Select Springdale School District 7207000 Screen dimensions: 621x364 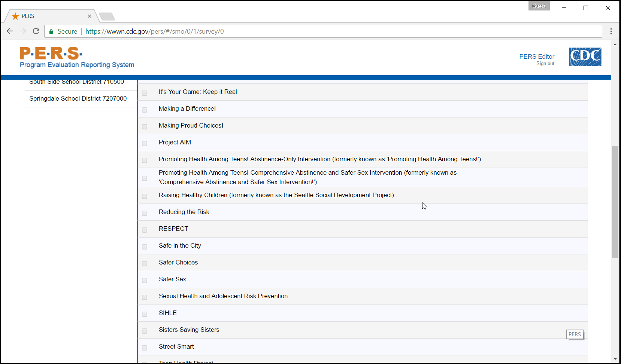tap(78, 98)
